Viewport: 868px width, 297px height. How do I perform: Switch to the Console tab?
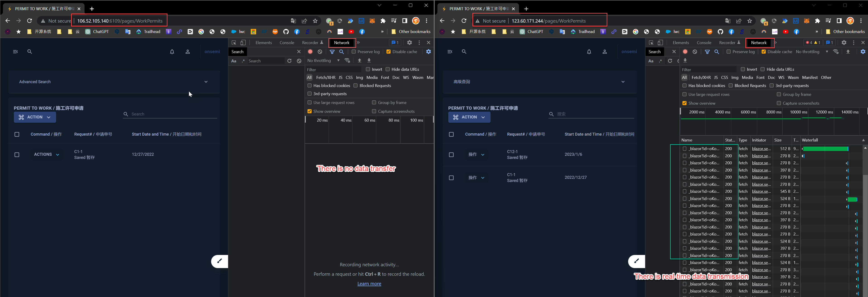pos(287,42)
